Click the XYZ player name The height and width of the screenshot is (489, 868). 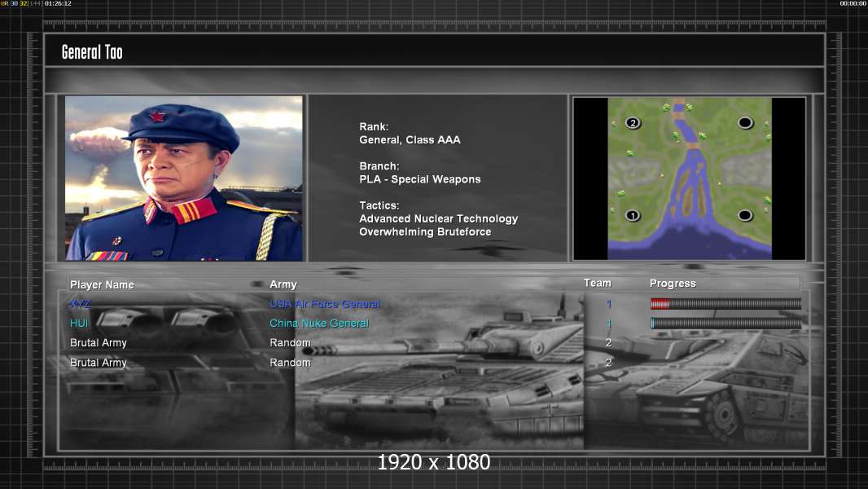(x=81, y=303)
